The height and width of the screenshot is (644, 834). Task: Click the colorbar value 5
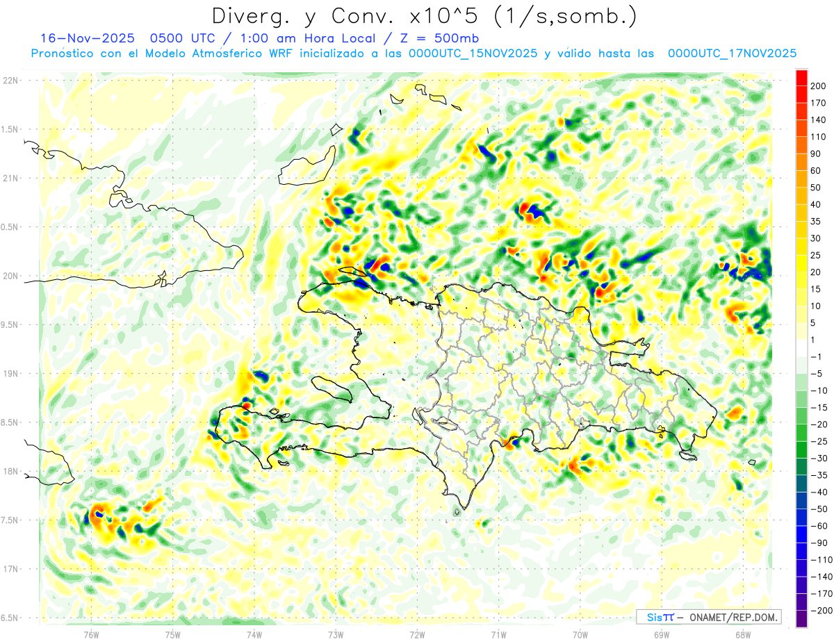pyautogui.click(x=815, y=323)
